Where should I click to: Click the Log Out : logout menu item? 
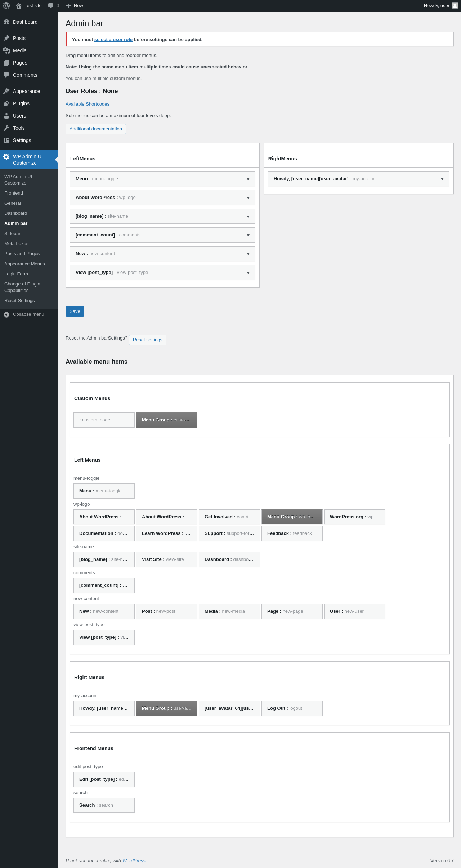pyautogui.click(x=292, y=708)
